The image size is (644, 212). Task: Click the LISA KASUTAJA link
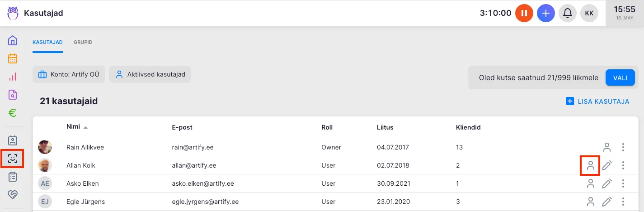[597, 101]
